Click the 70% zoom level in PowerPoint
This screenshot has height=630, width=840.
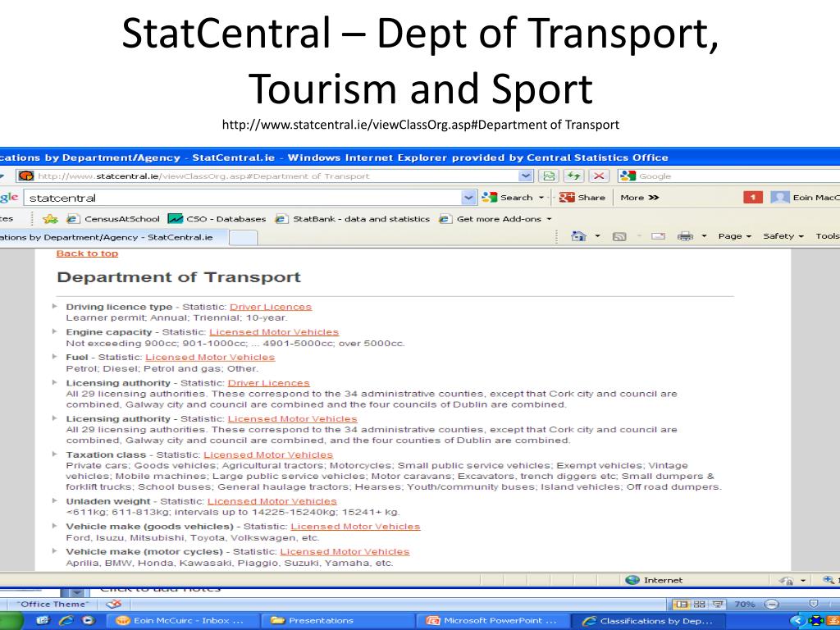click(x=745, y=605)
